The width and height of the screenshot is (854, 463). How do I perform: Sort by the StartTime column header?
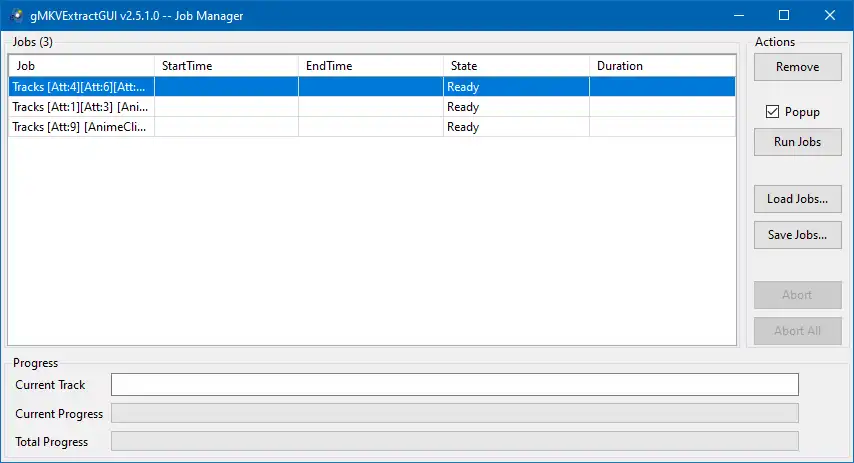tap(227, 66)
